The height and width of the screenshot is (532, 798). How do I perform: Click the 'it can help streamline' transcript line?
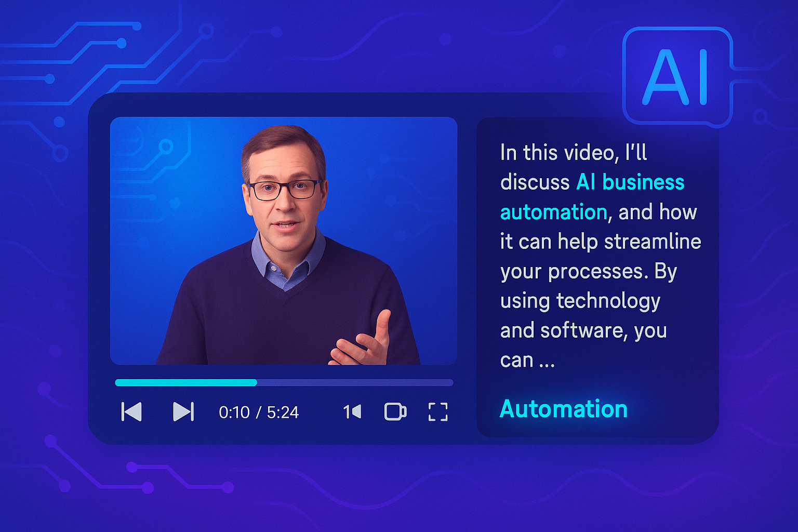pyautogui.click(x=601, y=242)
